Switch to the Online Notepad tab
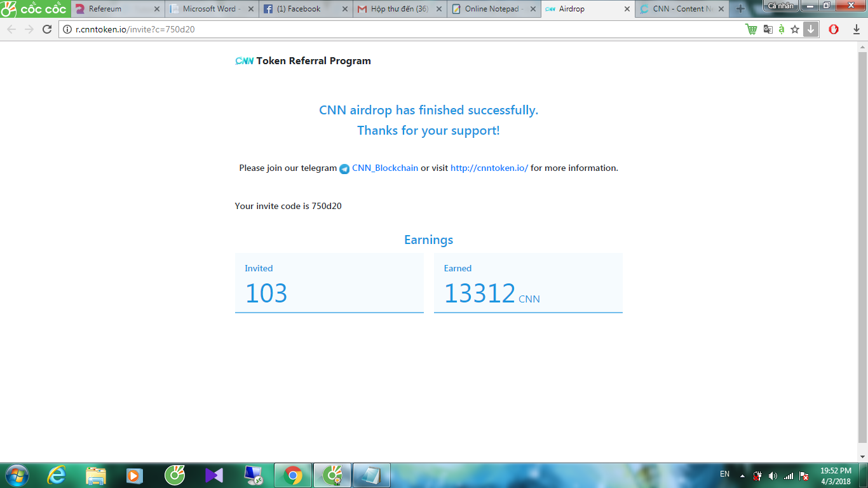 pos(494,9)
